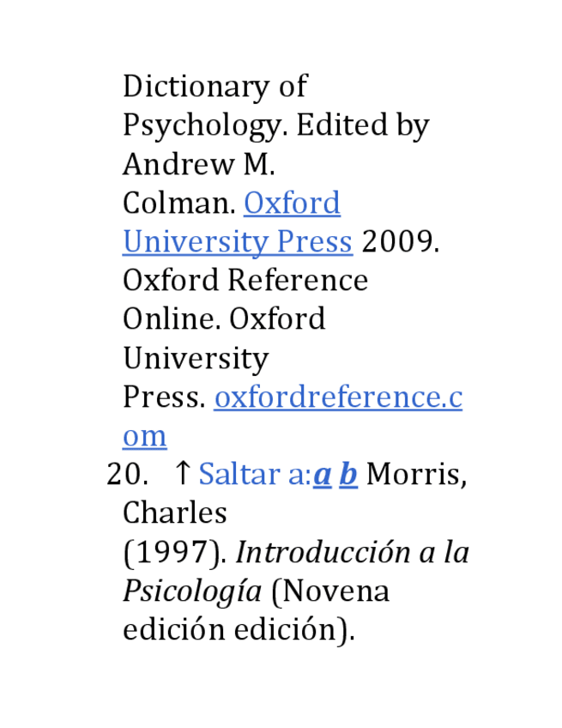Click the text 'Psychology. Edited by'
Viewport: 562px width, 728px height.
tap(275, 125)
